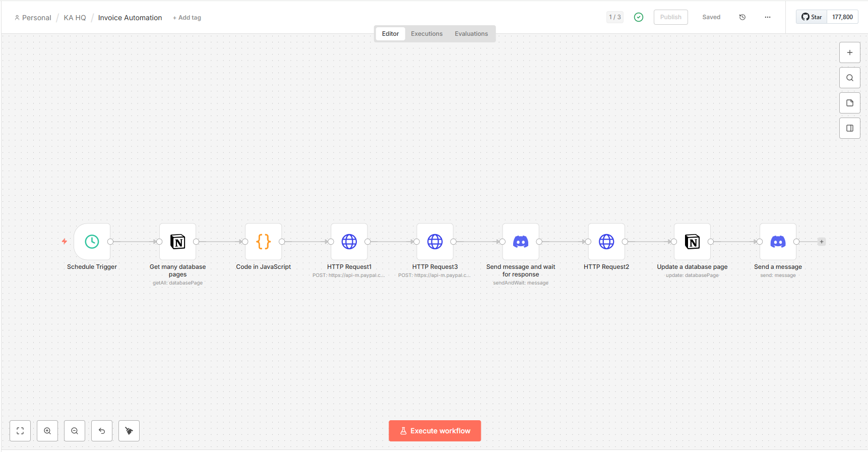Switch to the Evaluations tab
868x452 pixels.
pyautogui.click(x=471, y=34)
